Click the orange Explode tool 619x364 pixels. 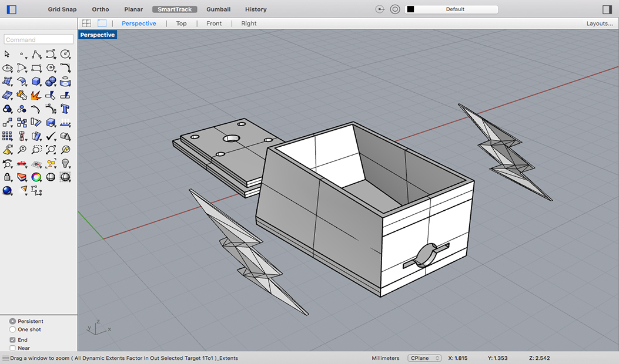click(36, 96)
